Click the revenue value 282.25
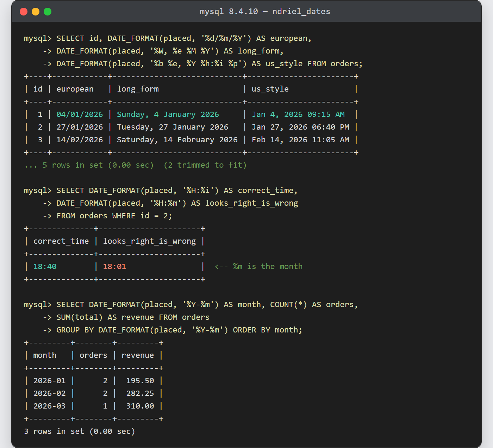The width and height of the screenshot is (493, 448). 140,393
